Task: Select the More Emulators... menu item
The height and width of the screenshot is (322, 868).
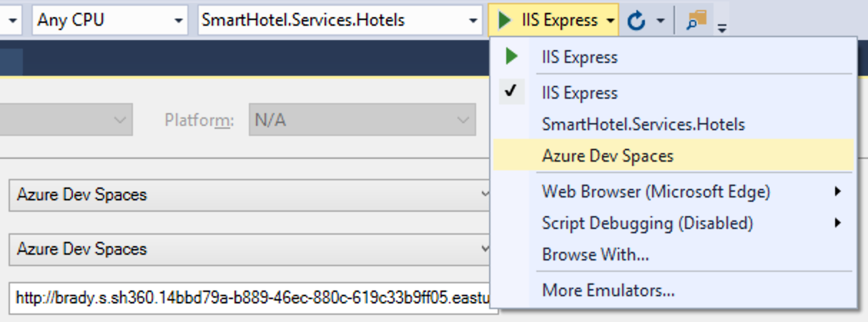Action: (x=673, y=291)
